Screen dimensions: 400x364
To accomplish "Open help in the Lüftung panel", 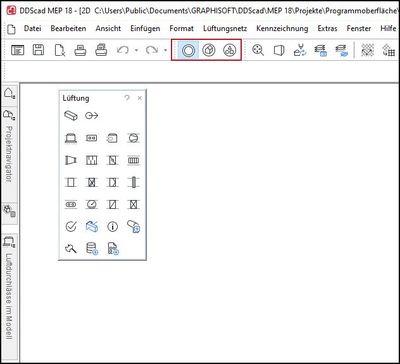I will point(127,98).
